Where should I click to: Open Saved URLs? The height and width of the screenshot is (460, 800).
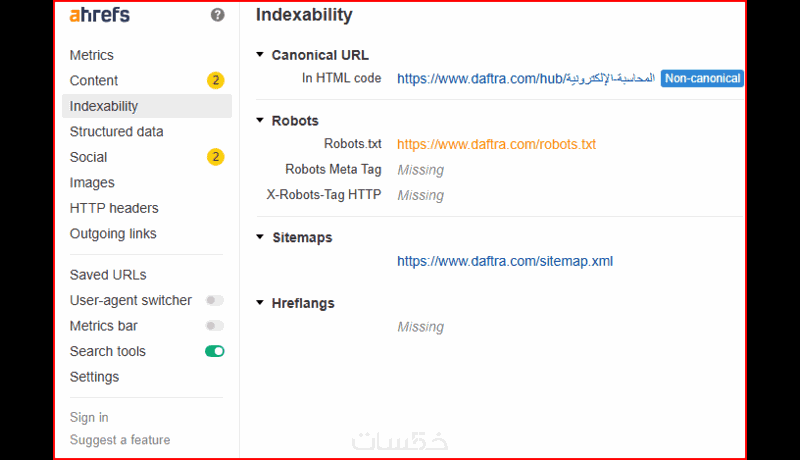coord(108,275)
